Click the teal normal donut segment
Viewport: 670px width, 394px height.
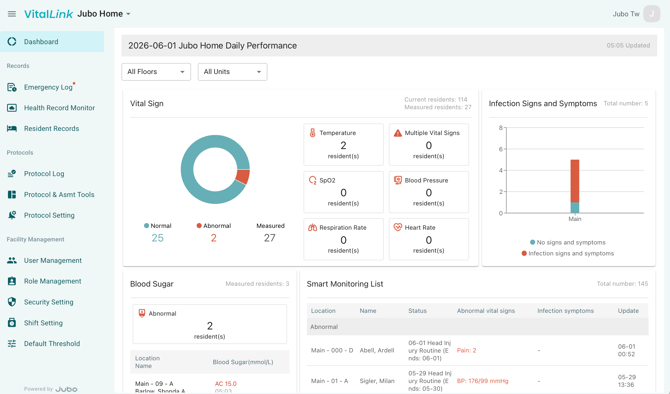[x=187, y=170]
